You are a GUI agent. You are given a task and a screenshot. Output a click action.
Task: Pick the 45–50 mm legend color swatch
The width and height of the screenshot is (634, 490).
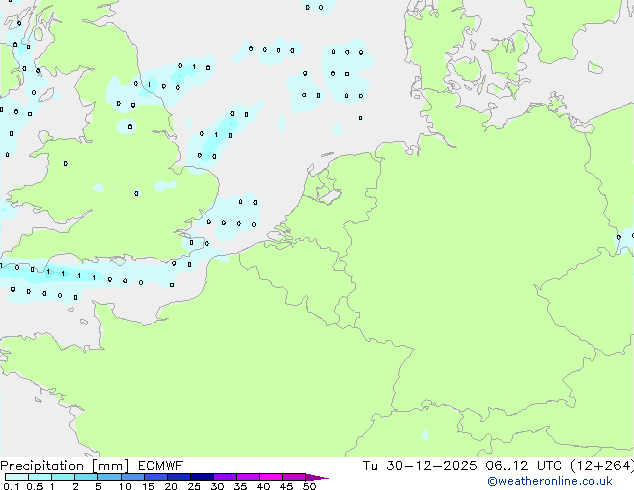click(294, 477)
